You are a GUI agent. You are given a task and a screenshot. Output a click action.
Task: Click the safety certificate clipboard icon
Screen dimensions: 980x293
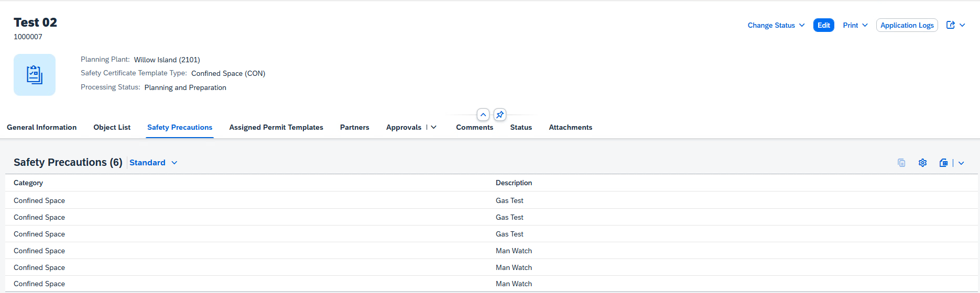[x=35, y=75]
